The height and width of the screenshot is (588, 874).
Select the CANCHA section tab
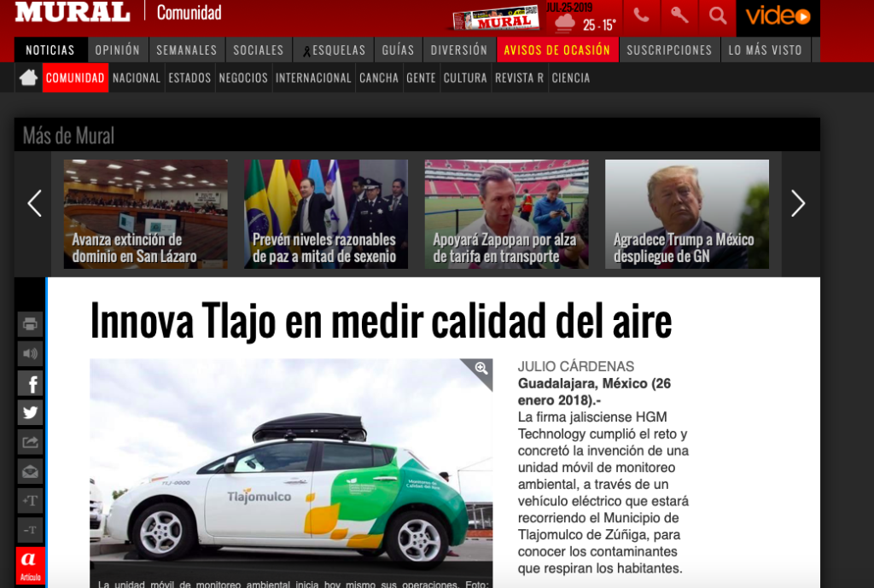pyautogui.click(x=379, y=78)
